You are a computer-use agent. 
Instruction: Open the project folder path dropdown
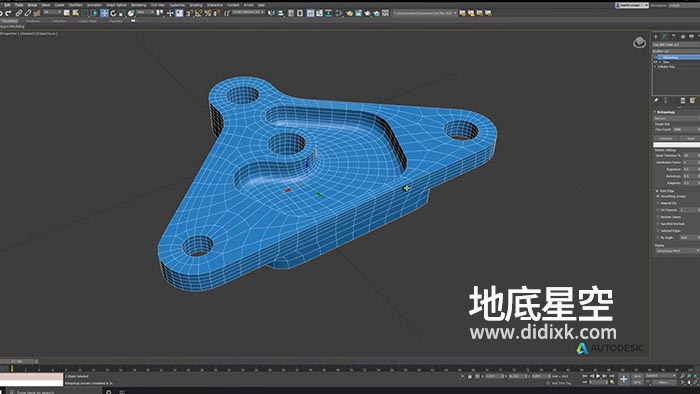(x=425, y=13)
